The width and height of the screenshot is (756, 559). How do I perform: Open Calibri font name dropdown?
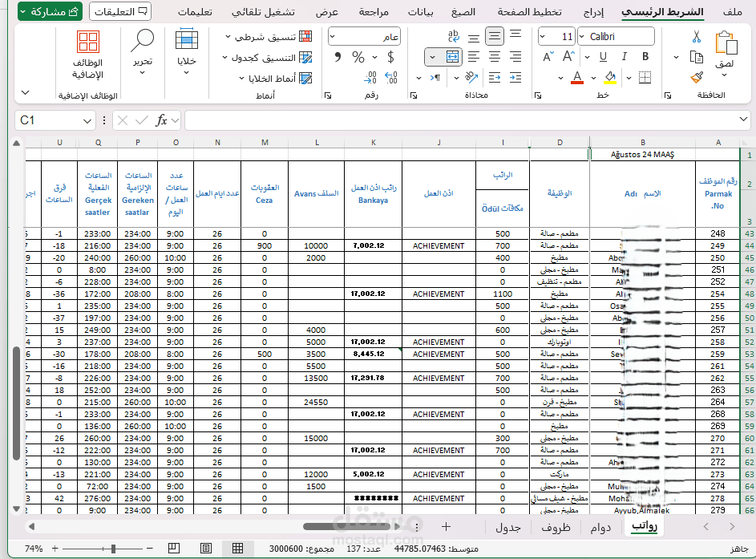[581, 37]
